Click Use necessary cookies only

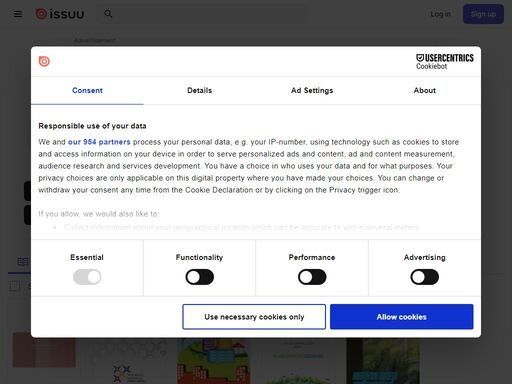pyautogui.click(x=254, y=317)
